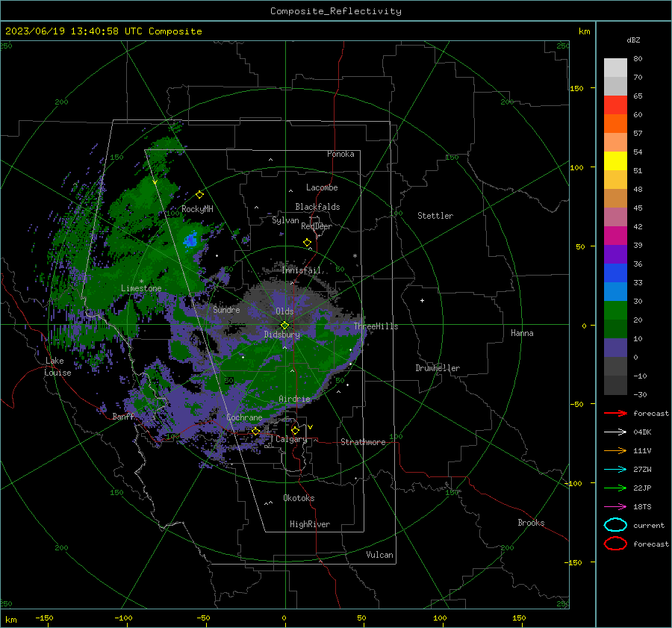
Task: Click the Composite_Reflectivity title
Action: [x=336, y=11]
